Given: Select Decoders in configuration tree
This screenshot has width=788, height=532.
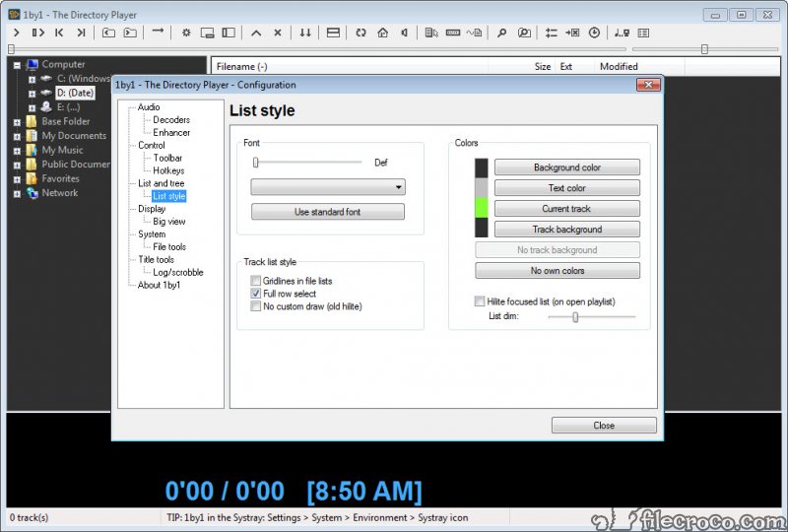Looking at the screenshot, I should click(171, 119).
